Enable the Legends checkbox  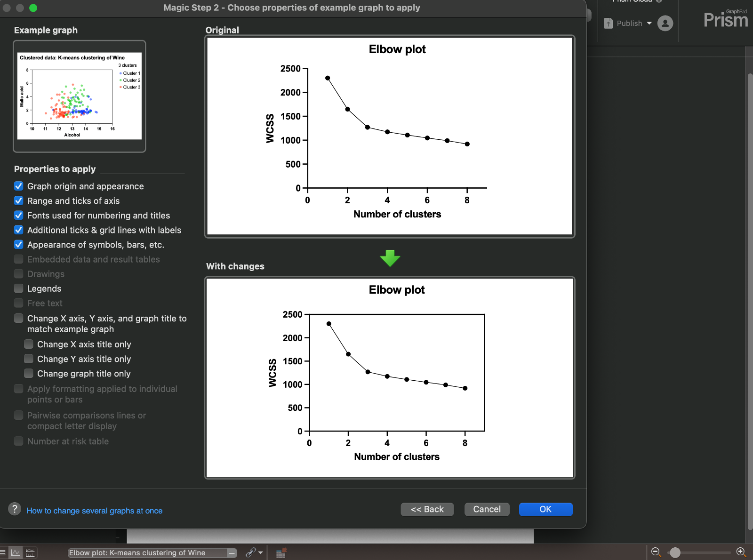tap(19, 288)
